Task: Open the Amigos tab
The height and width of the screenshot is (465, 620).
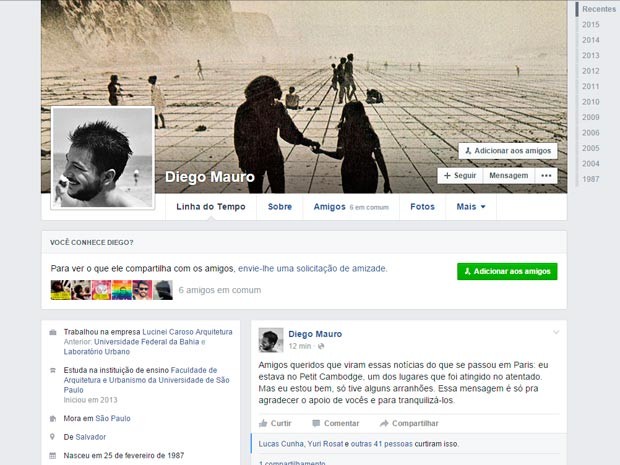Action: (329, 207)
